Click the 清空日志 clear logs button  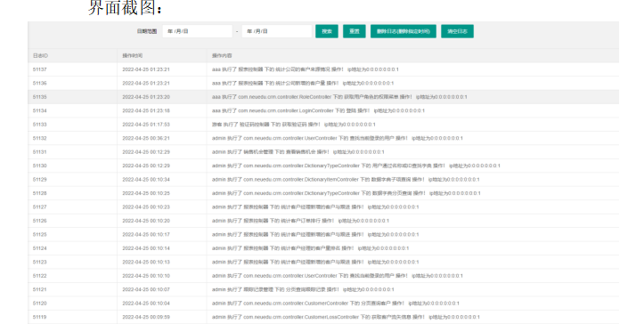[457, 31]
